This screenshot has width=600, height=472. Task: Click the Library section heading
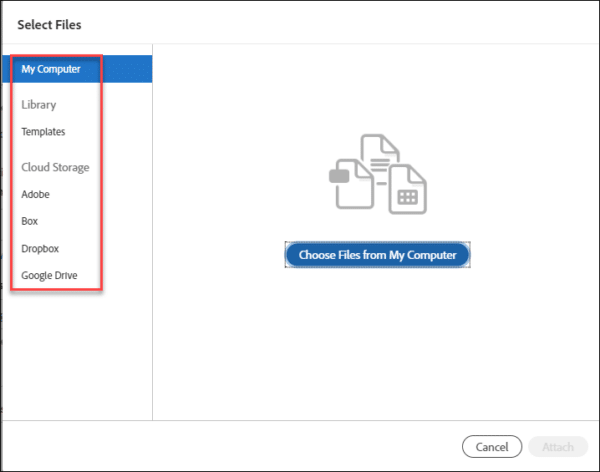pyautogui.click(x=38, y=104)
